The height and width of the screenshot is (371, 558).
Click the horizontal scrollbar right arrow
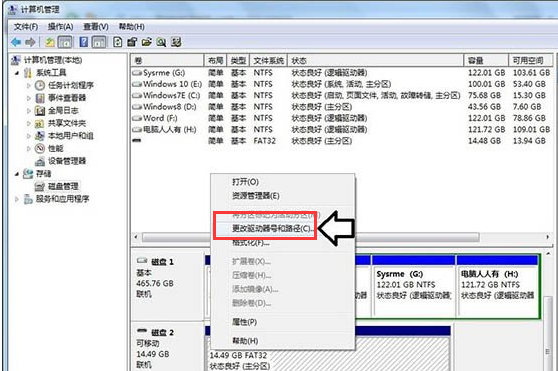tap(548, 237)
